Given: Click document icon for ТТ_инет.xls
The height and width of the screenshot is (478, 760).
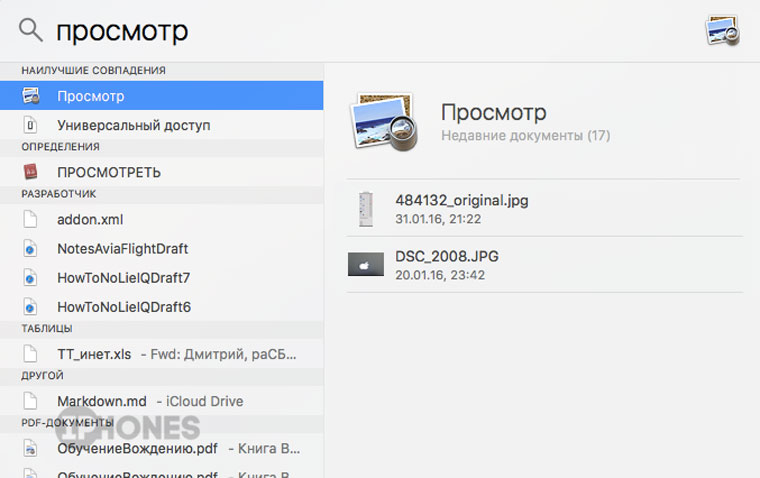Looking at the screenshot, I should click(x=30, y=354).
